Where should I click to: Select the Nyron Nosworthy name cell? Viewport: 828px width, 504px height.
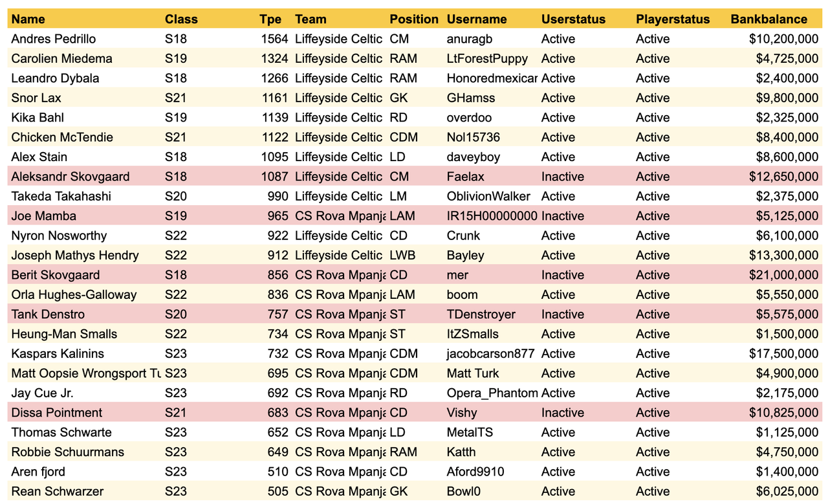point(59,236)
